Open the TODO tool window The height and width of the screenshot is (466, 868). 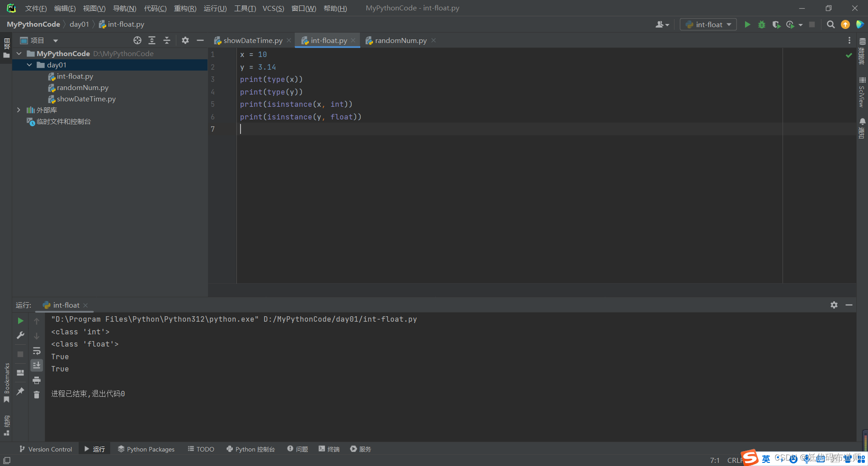click(x=201, y=449)
